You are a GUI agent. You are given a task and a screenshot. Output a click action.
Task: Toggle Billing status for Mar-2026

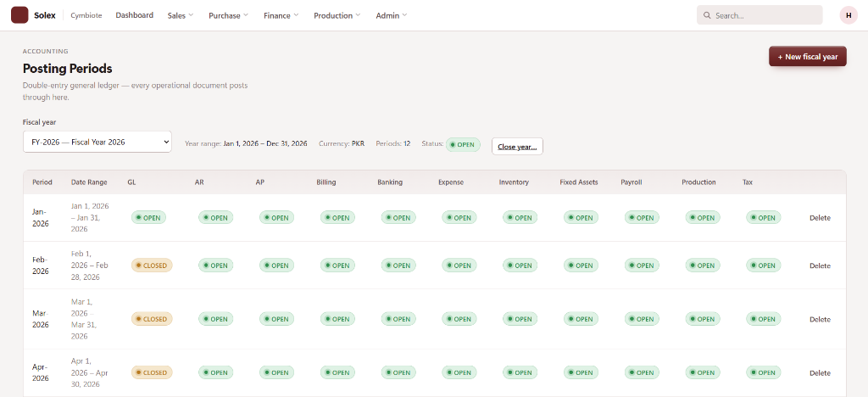tap(337, 319)
